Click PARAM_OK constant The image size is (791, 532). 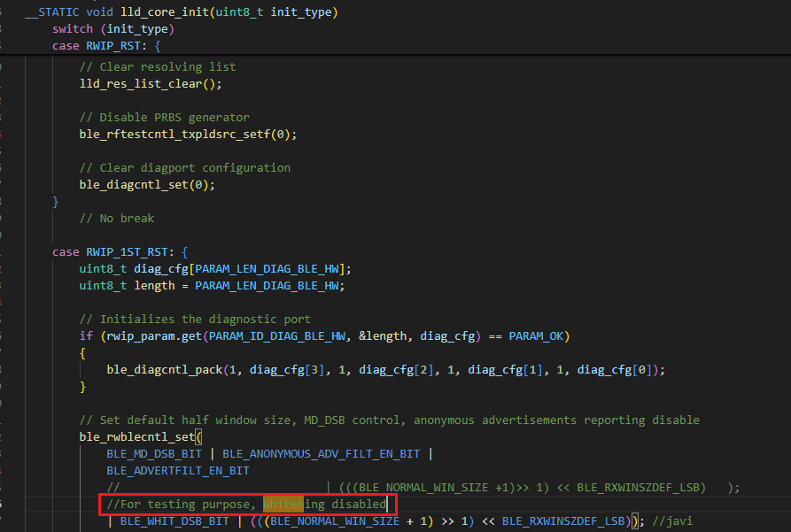coord(536,335)
